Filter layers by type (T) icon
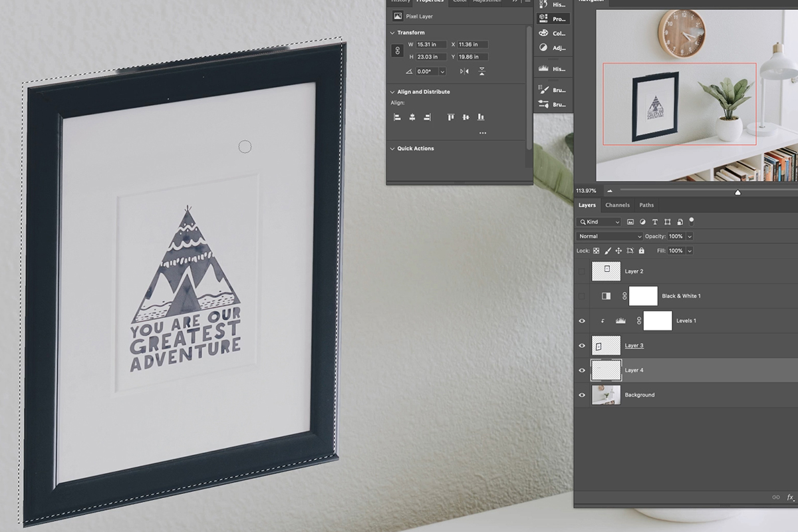798x532 pixels. pos(655,221)
